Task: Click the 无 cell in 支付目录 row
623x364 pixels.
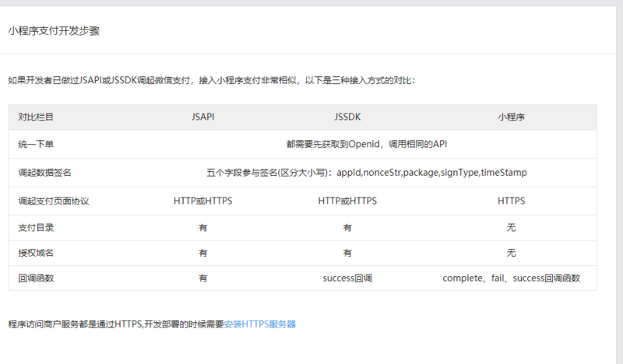Action: click(512, 228)
